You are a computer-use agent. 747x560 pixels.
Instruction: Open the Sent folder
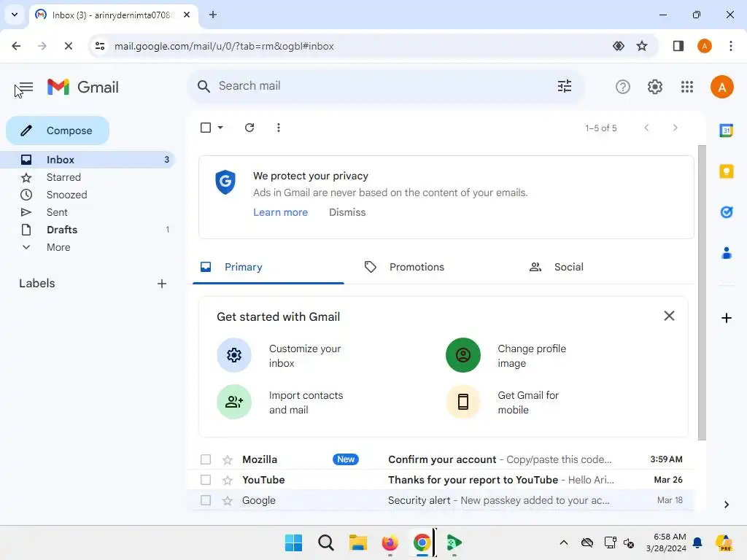tap(88, 212)
